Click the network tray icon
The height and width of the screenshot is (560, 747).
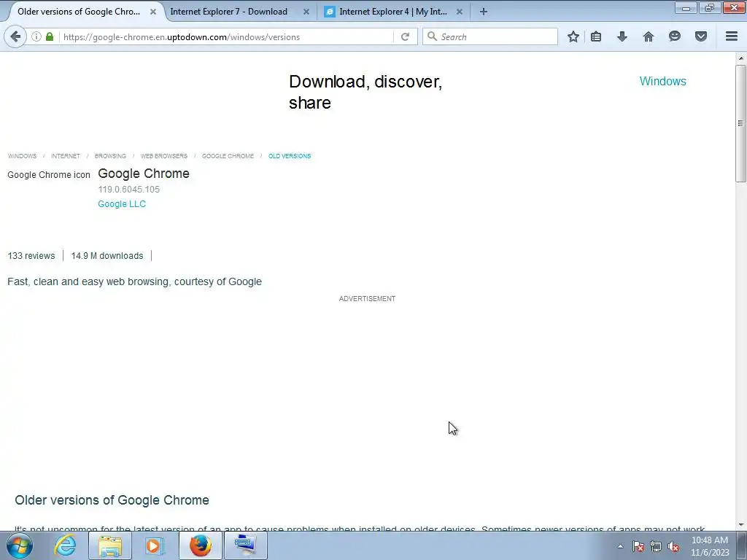656,546
